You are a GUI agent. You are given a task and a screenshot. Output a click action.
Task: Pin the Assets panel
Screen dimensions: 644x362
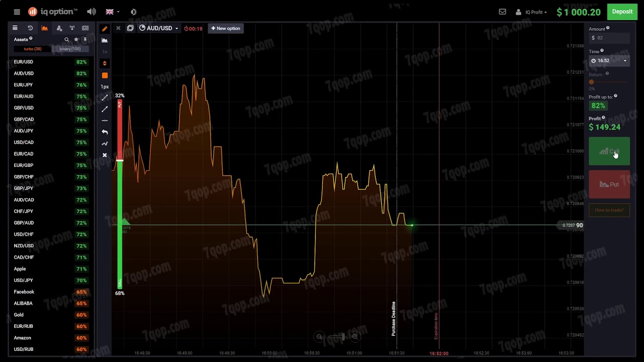pos(85,40)
